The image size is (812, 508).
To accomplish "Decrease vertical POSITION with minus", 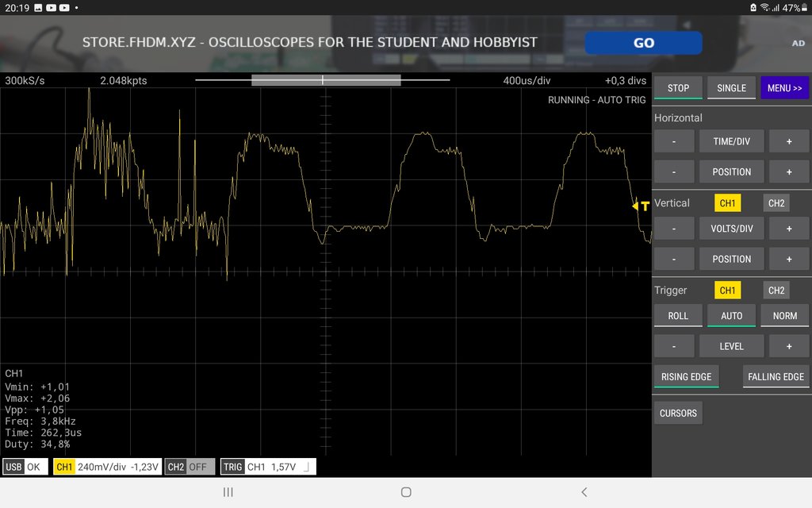I will 674,260.
